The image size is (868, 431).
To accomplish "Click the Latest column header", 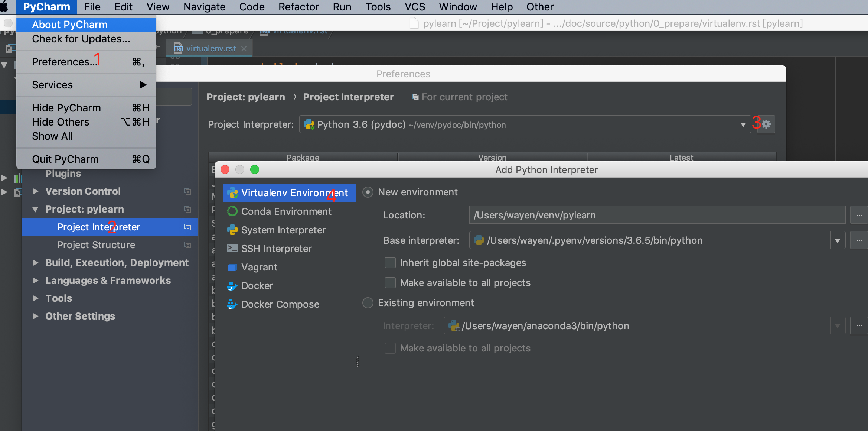I will [681, 157].
